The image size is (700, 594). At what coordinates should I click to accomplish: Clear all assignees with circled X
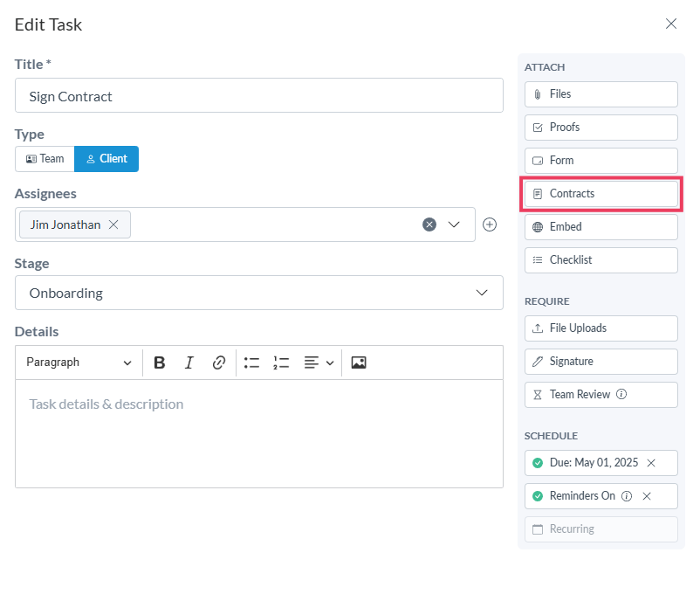[x=429, y=224]
